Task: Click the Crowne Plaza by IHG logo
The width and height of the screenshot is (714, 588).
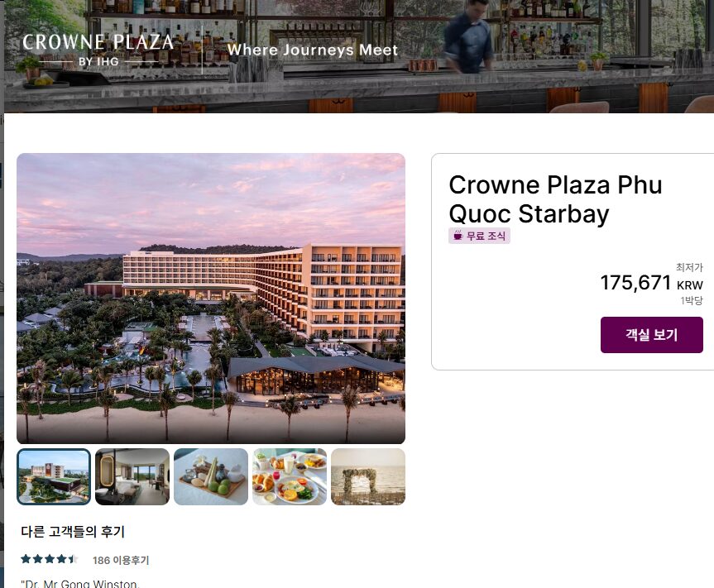Action: coord(98,50)
